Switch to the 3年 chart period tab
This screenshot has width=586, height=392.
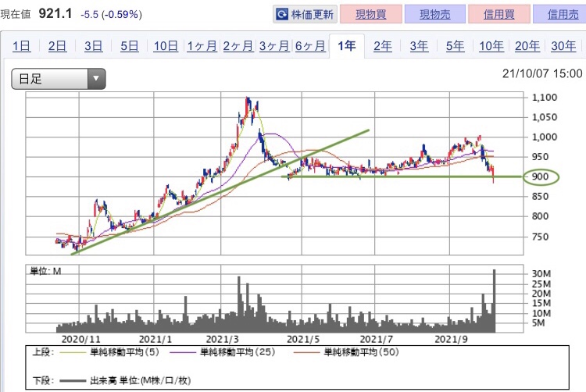pos(419,46)
